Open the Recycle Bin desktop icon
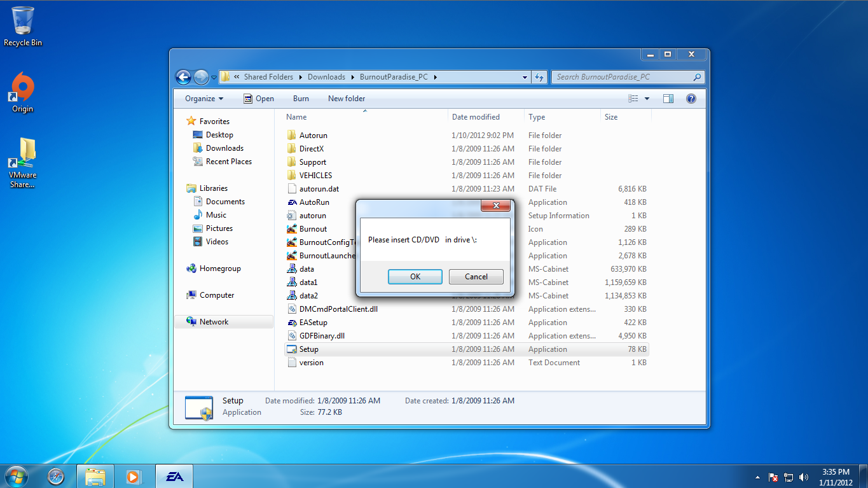The image size is (868, 488). [x=23, y=27]
